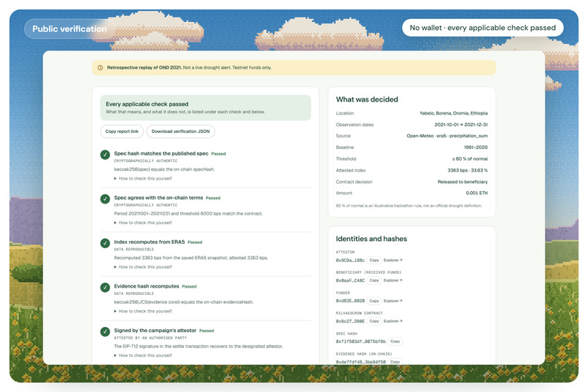Select spec hash 0xf1f503df…9075bf8b
588x392 pixels.
click(360, 342)
